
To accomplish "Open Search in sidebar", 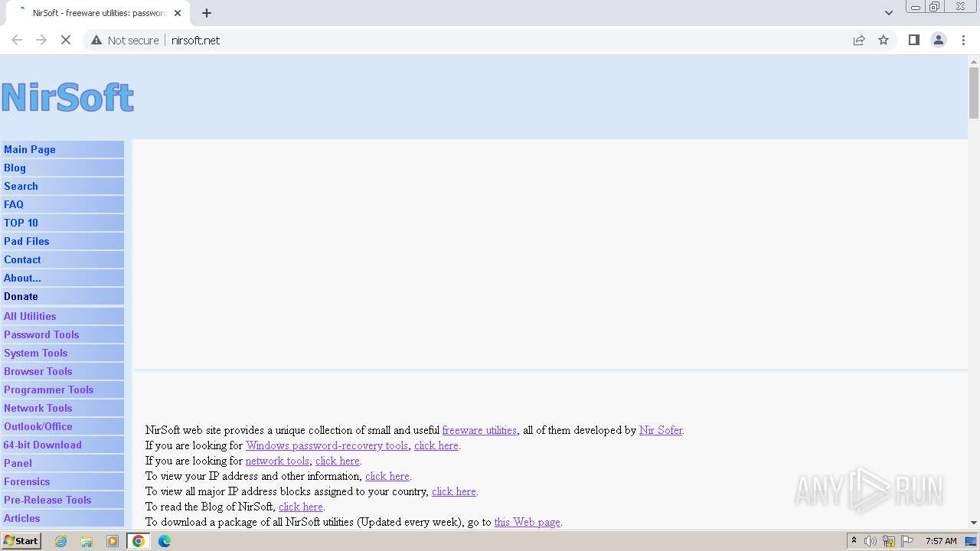I will click(62, 186).
